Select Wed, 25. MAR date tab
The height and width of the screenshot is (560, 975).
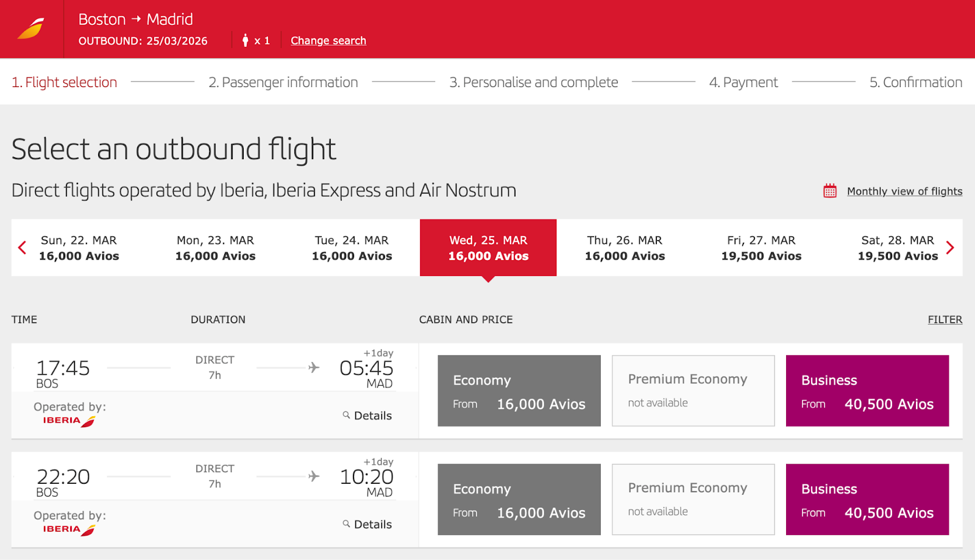(x=488, y=248)
